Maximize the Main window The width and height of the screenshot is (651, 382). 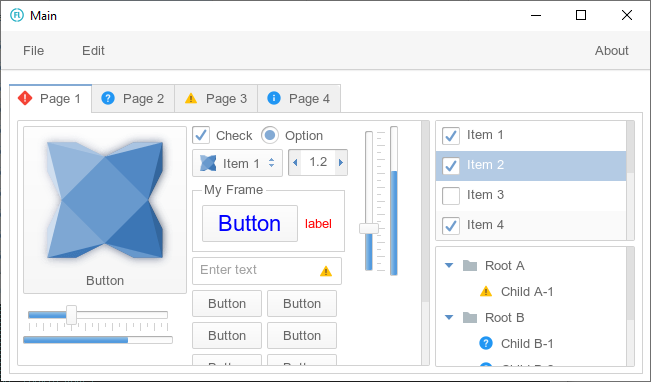(581, 15)
